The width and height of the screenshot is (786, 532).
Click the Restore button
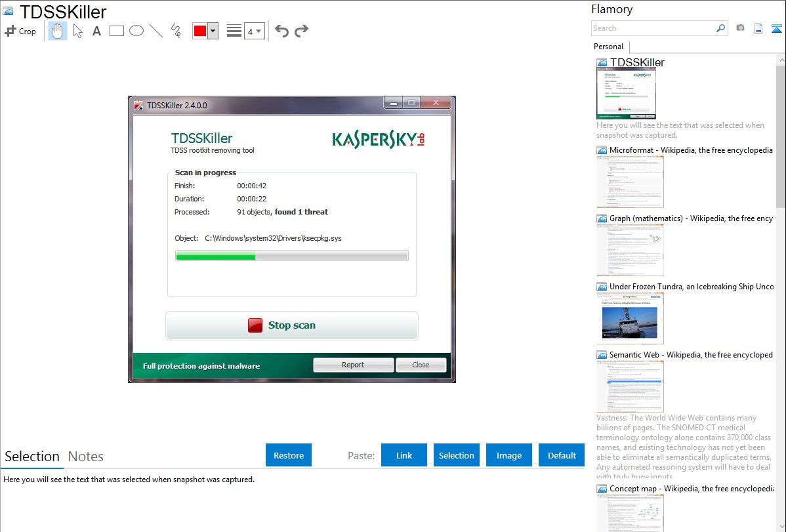(x=289, y=455)
